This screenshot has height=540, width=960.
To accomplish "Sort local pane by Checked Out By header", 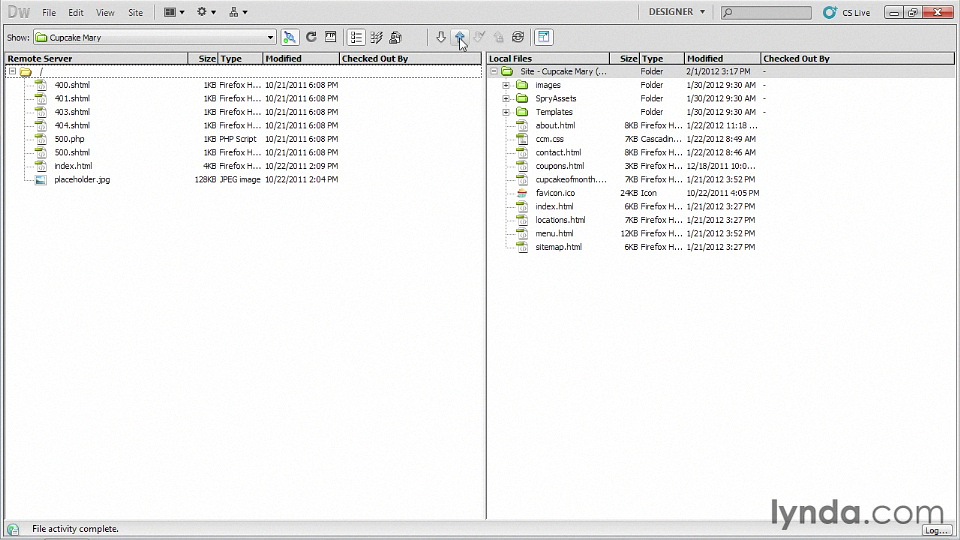I will coord(857,59).
